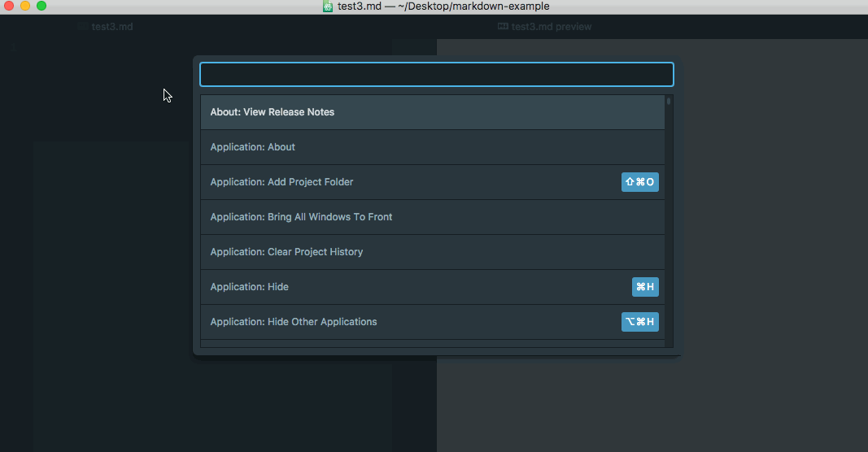Choose Application: Add Project Folder command
This screenshot has height=452, width=868.
pyautogui.click(x=432, y=182)
